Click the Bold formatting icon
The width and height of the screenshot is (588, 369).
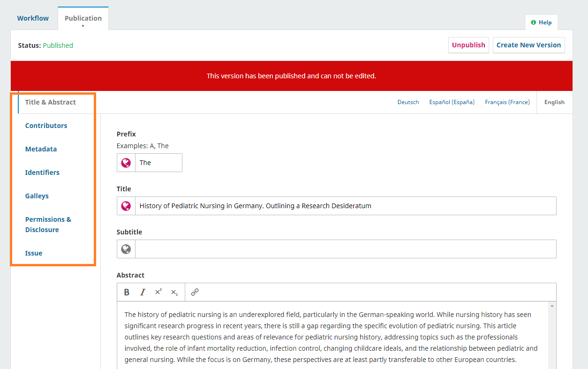coord(127,292)
